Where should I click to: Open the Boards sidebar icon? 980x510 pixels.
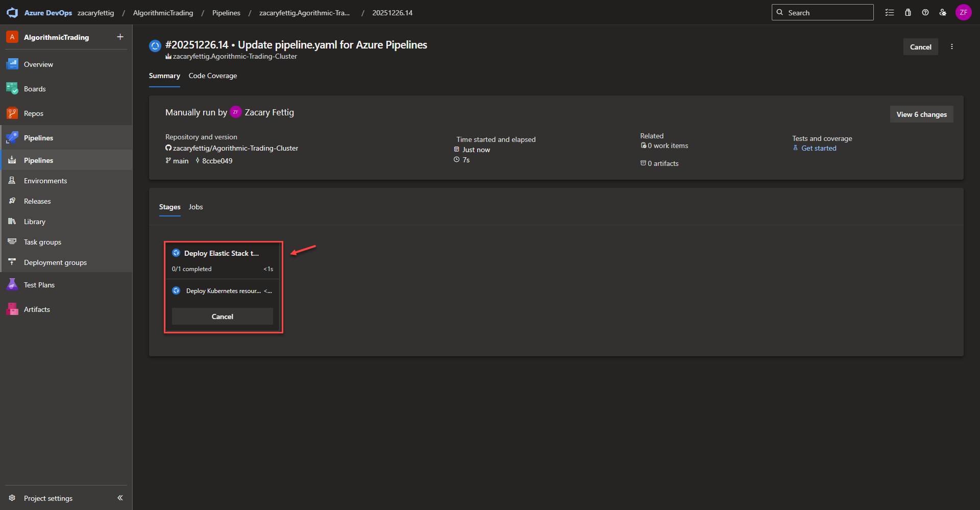pos(12,89)
